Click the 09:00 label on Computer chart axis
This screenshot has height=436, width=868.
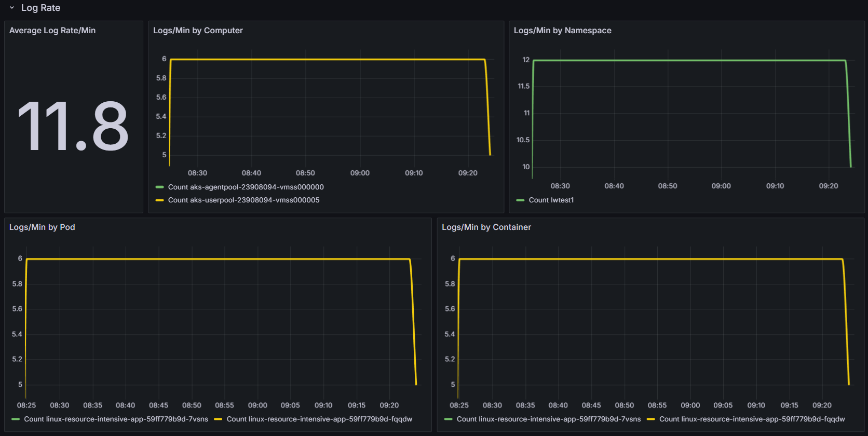(360, 173)
